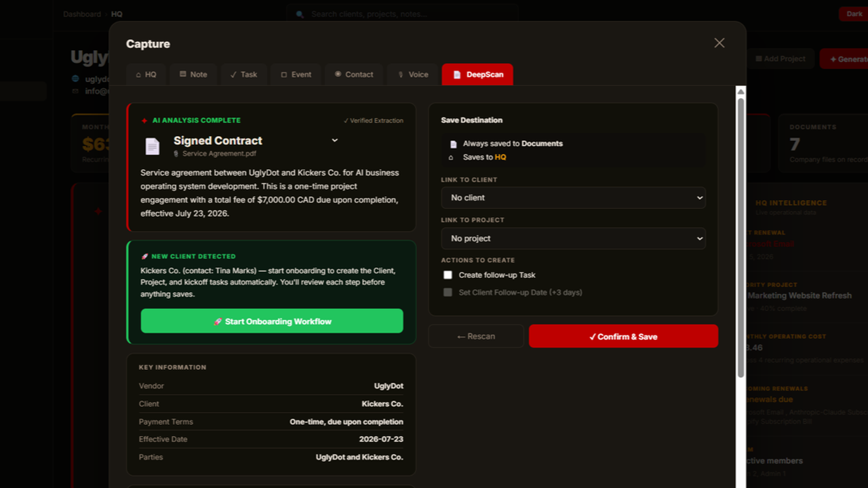The height and width of the screenshot is (488, 868).
Task: Click the home icon beside Saves to HQ
Action: 451,157
